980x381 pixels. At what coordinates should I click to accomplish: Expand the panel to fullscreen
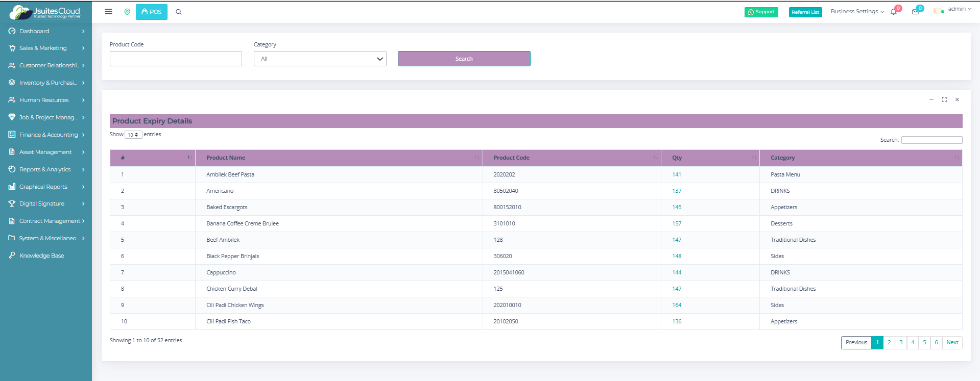944,99
